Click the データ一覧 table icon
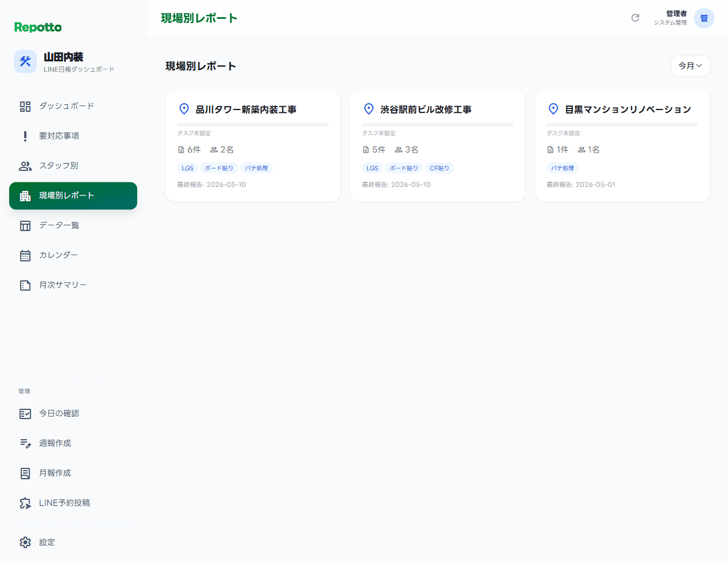Screen dimensions: 728x563 [25, 225]
